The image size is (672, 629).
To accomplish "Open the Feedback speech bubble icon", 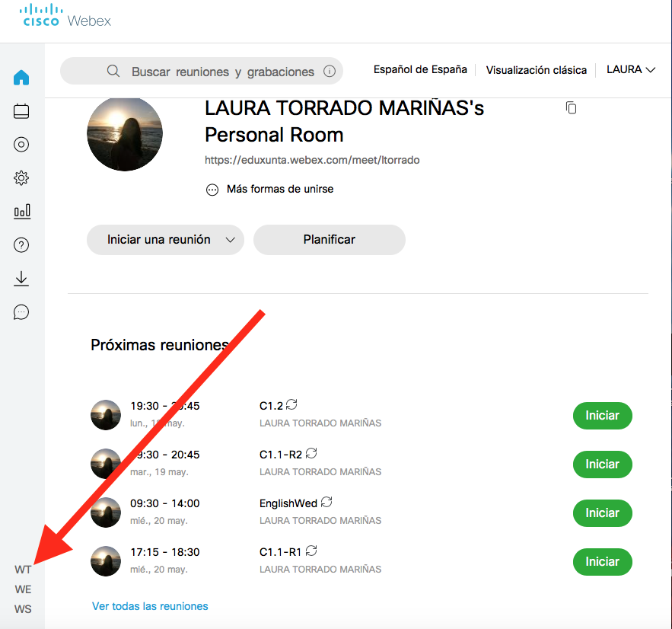I will 21,312.
